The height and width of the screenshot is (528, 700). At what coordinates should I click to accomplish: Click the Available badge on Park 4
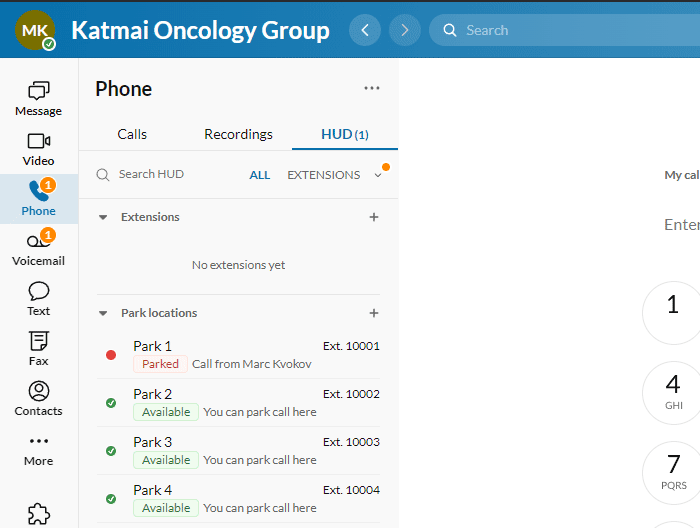point(166,508)
